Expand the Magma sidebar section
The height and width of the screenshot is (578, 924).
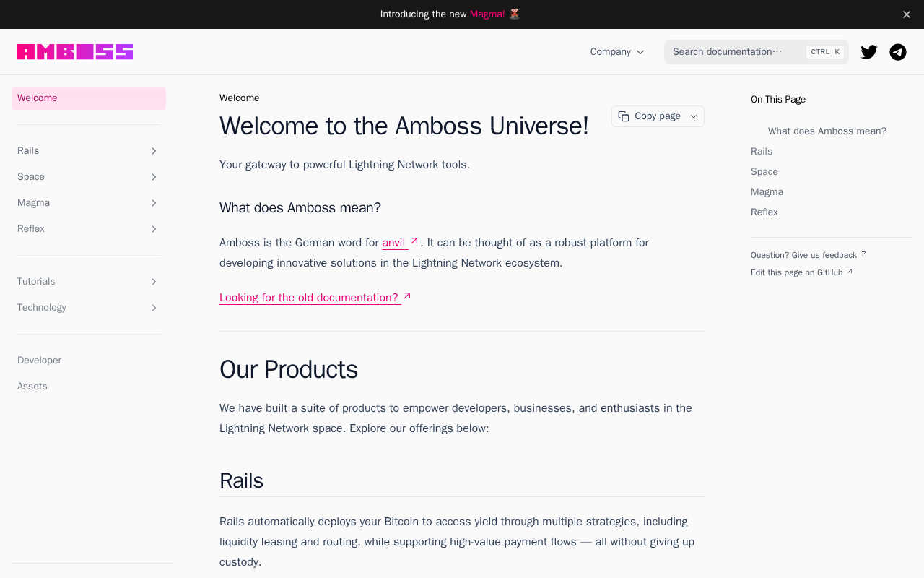click(x=154, y=203)
